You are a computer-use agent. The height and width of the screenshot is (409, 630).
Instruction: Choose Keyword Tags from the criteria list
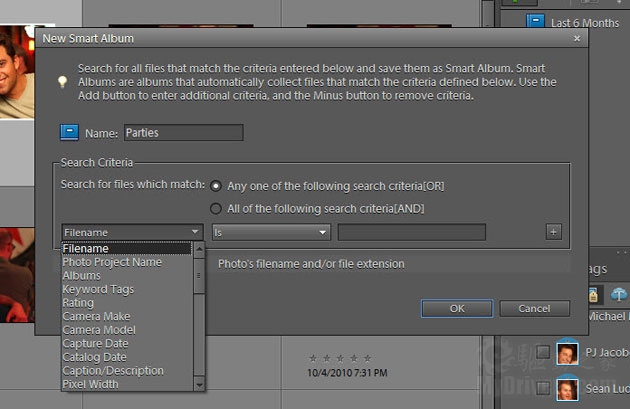[x=98, y=289]
